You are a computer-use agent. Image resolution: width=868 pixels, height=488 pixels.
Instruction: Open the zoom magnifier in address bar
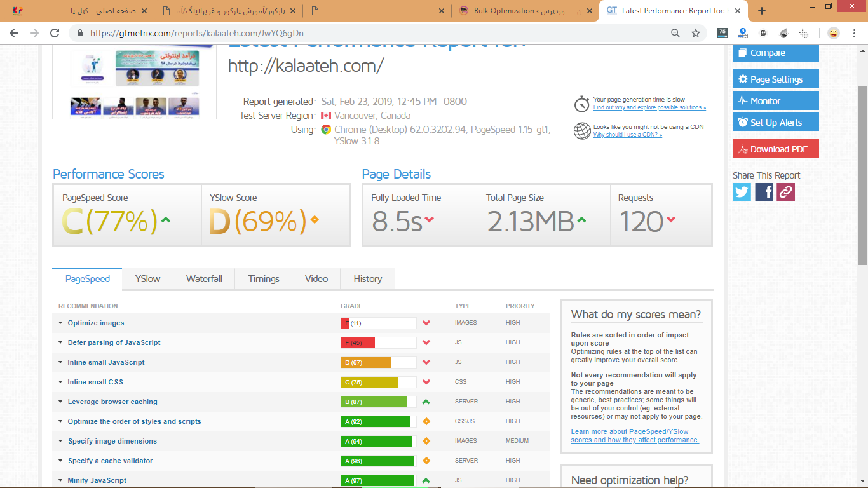(675, 33)
